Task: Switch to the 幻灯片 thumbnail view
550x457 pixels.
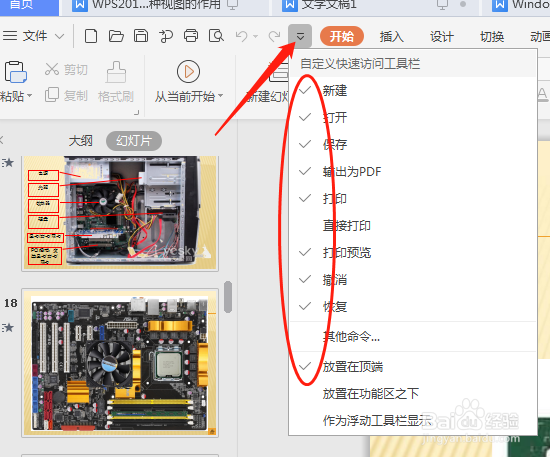Action: coord(134,141)
